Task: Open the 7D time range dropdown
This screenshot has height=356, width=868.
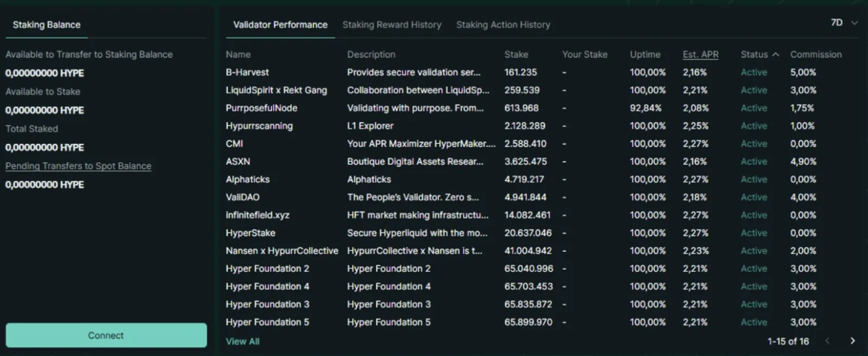Action: pos(844,23)
